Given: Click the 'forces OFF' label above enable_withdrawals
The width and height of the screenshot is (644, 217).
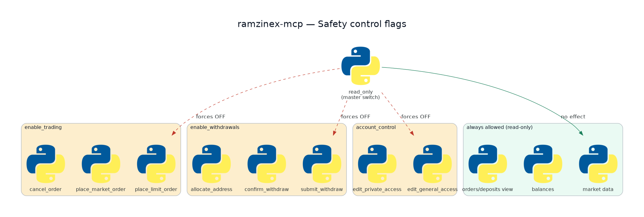Looking at the screenshot, I should (355, 117).
